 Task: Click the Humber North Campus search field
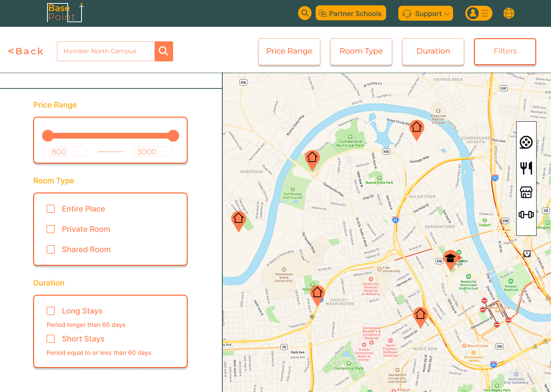pos(106,51)
